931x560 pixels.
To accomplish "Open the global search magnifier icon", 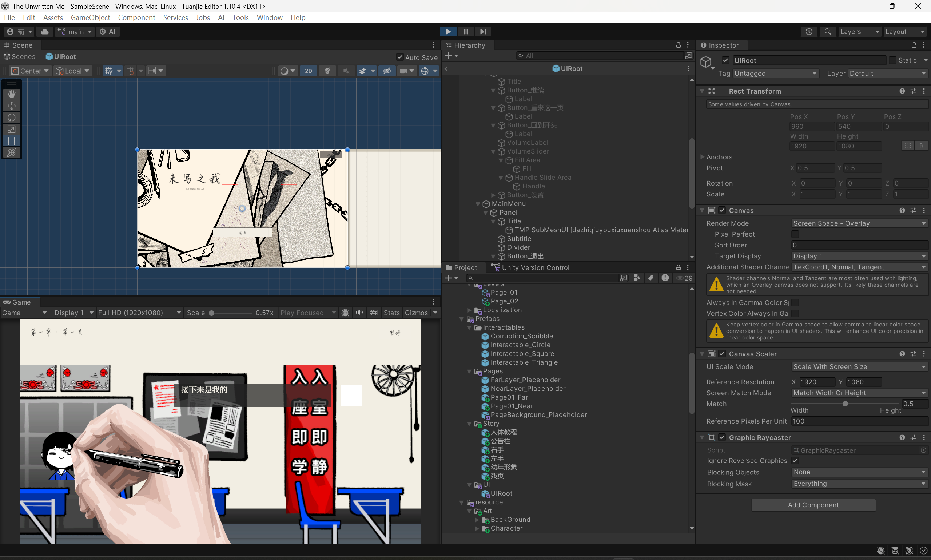I will click(828, 32).
